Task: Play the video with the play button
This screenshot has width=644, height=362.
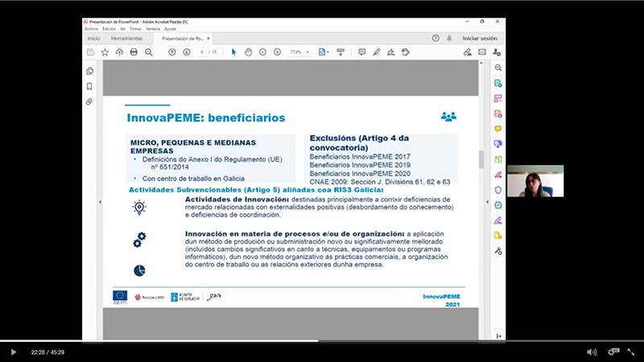Action: click(13, 352)
